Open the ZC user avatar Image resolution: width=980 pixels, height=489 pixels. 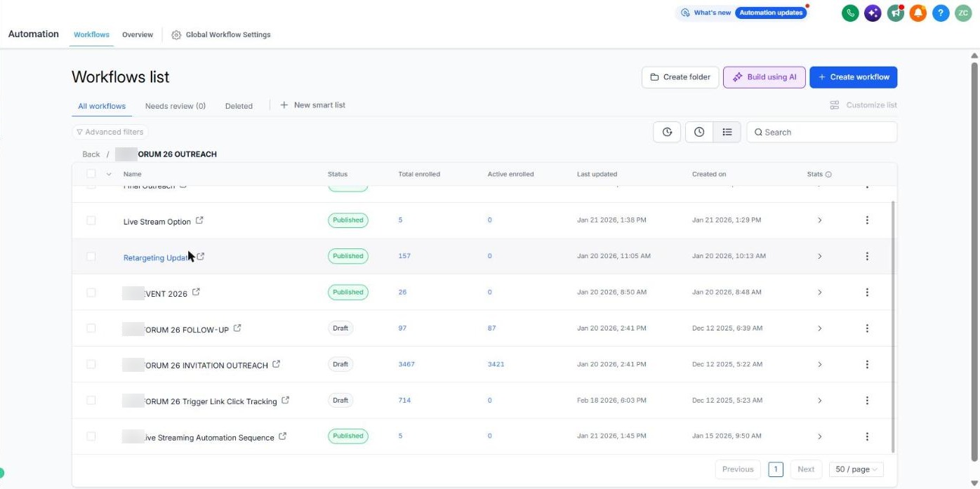click(962, 13)
